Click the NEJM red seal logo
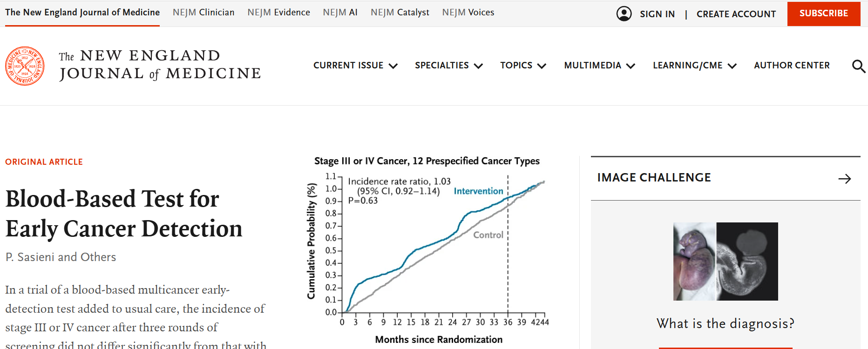This screenshot has height=349, width=868. pyautogui.click(x=25, y=66)
